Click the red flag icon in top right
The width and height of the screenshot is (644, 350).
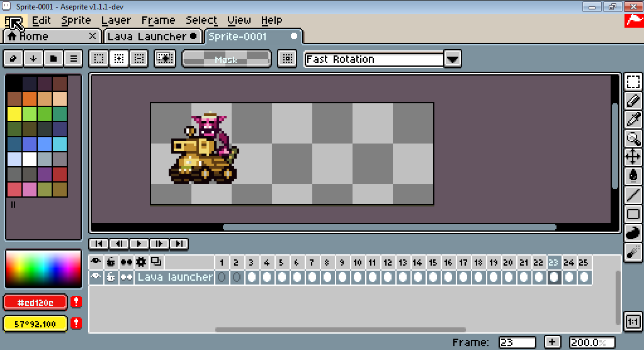[634, 21]
